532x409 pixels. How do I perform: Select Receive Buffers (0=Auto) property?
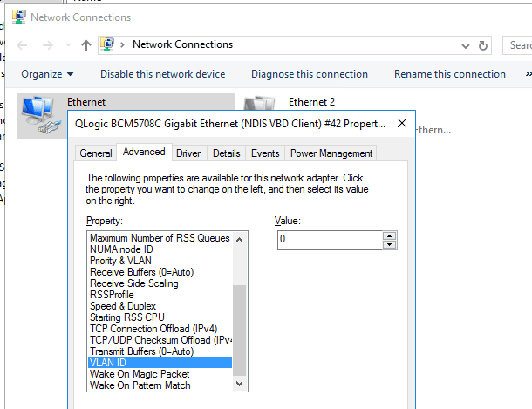(160, 272)
